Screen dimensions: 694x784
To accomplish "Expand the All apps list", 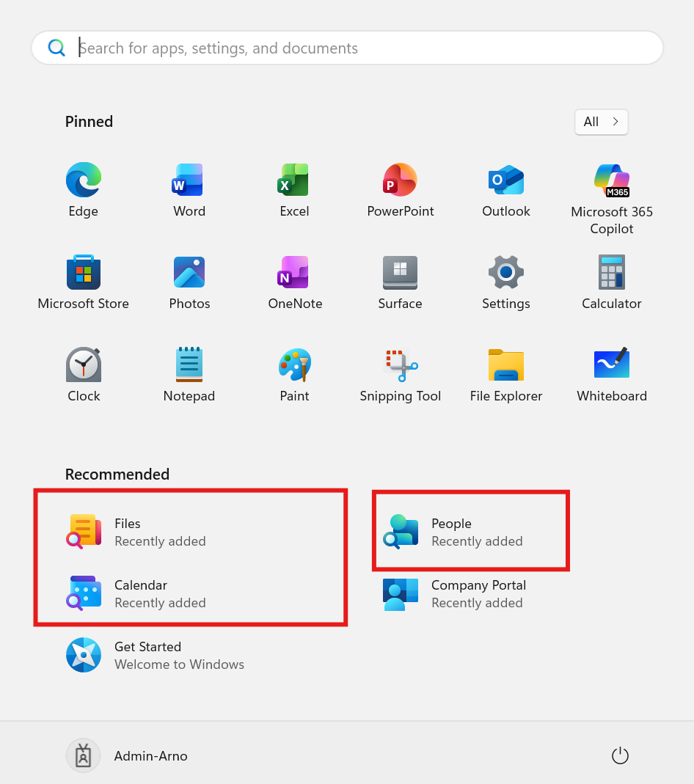I will point(601,122).
